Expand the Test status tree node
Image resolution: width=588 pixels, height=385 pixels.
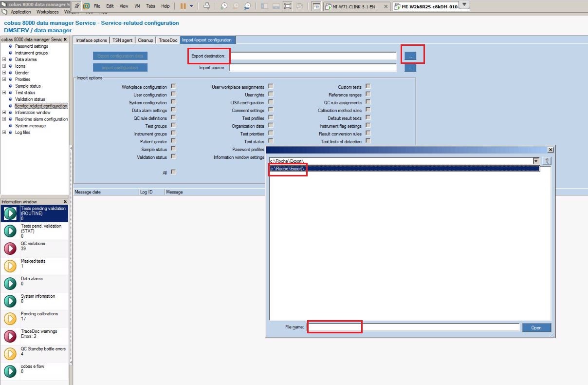click(x=4, y=93)
